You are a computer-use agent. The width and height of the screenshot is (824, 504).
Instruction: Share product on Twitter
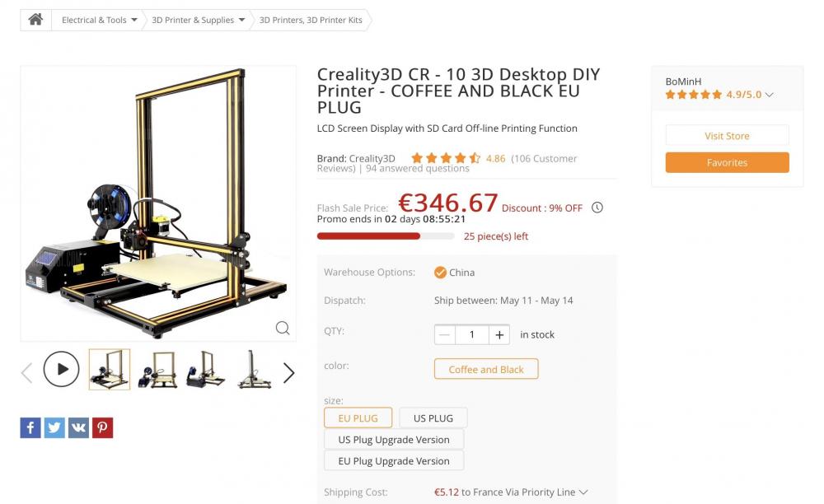click(x=54, y=427)
